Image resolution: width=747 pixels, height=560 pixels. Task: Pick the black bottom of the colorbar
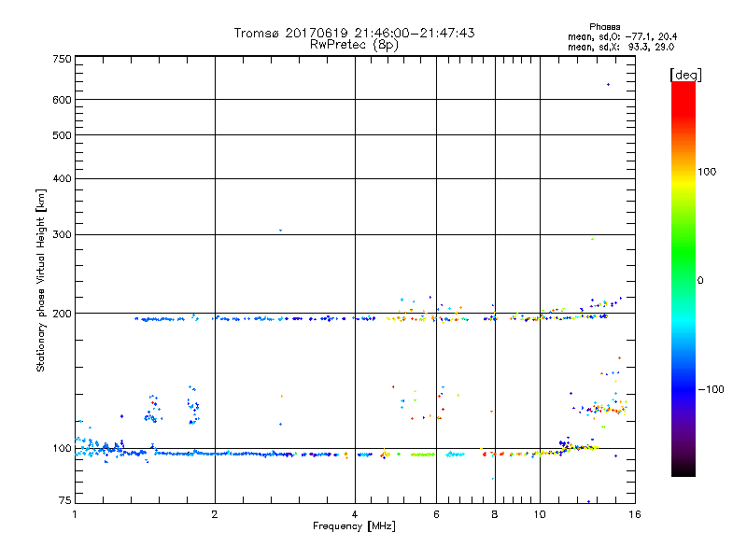coord(683,469)
